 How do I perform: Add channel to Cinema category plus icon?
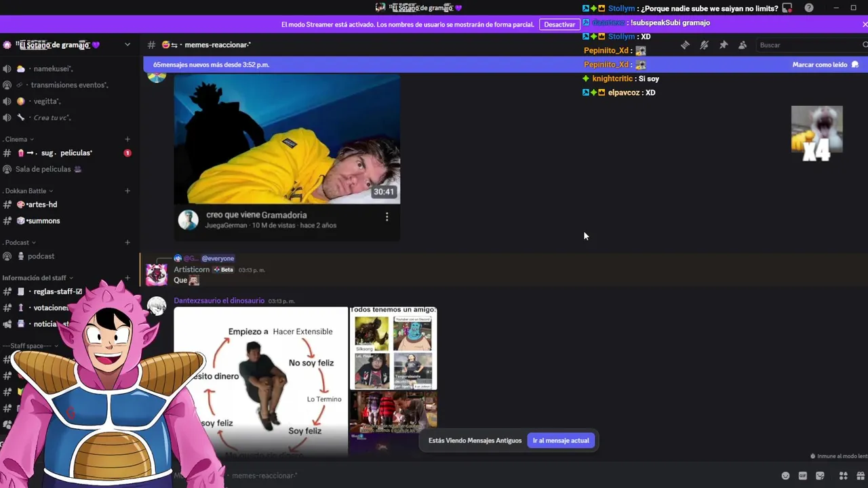click(127, 139)
